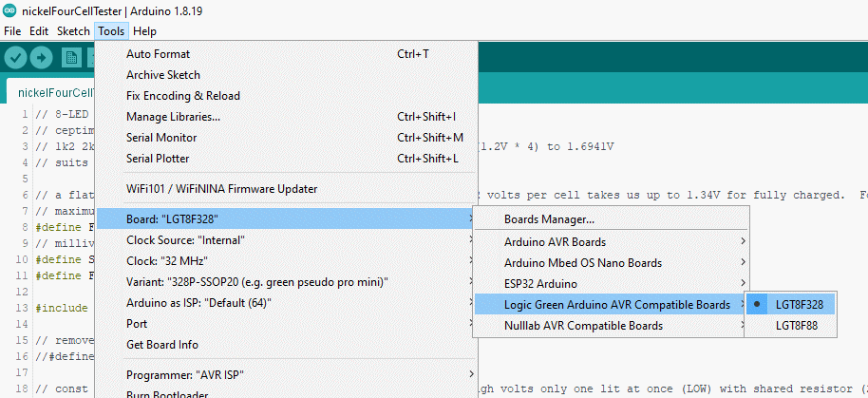
Task: Choose Auto Format from Tools menu
Action: 287,54
